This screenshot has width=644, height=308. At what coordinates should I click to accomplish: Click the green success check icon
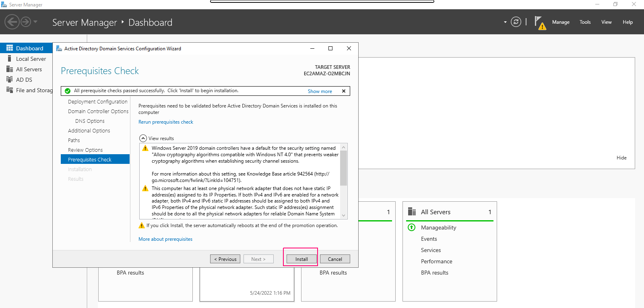(68, 91)
